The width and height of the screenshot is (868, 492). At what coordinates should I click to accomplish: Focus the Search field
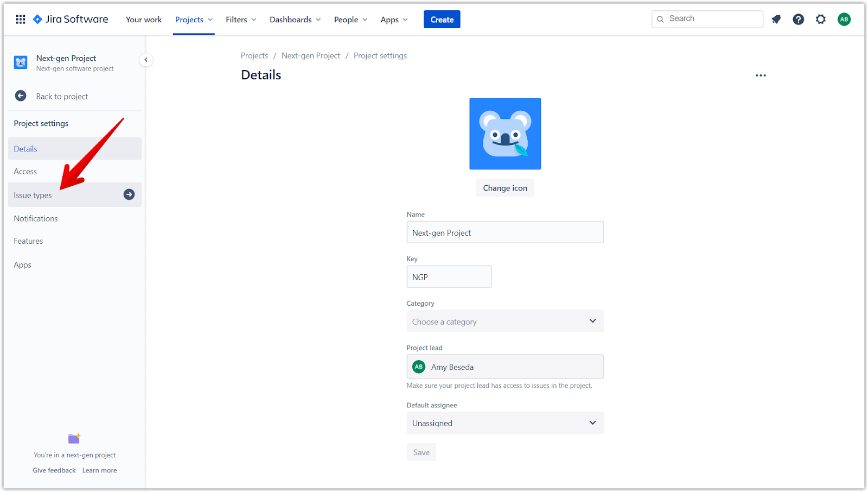pos(707,19)
